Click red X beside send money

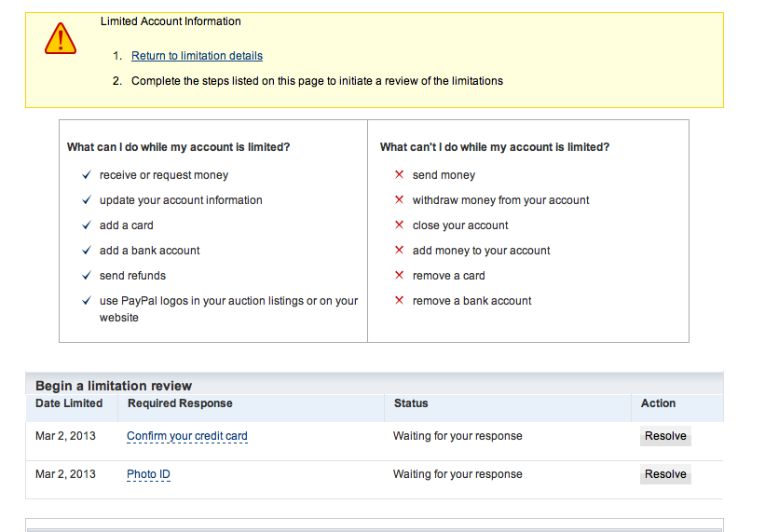point(400,175)
